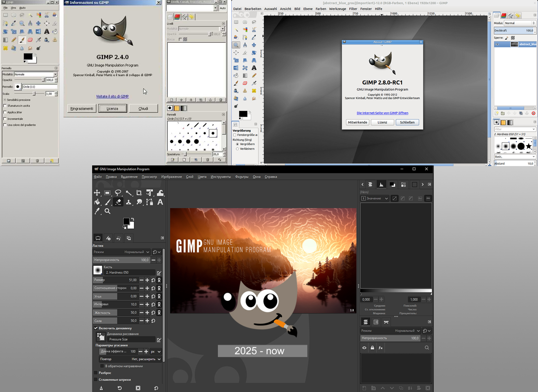This screenshot has width=538, height=392.
Task: Open the Werkzeuge menu
Action: coord(337,9)
